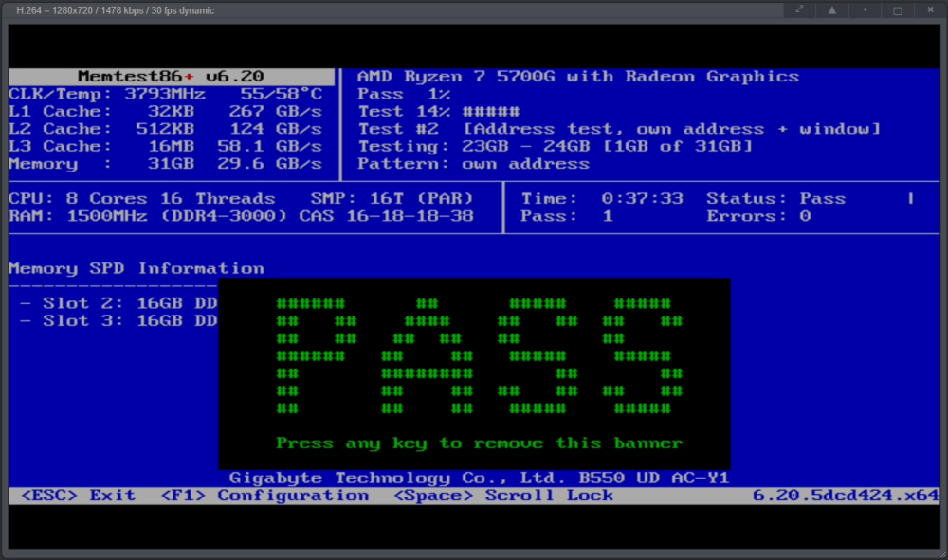Click the large green PASS banner letters

click(480, 356)
